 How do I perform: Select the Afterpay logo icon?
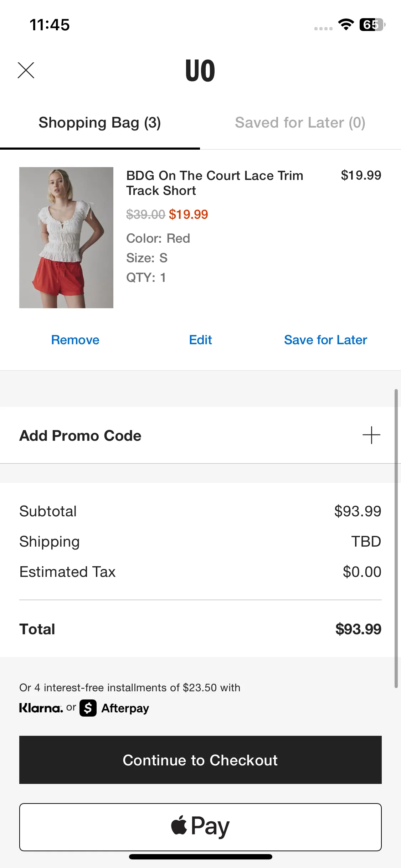pyautogui.click(x=88, y=708)
